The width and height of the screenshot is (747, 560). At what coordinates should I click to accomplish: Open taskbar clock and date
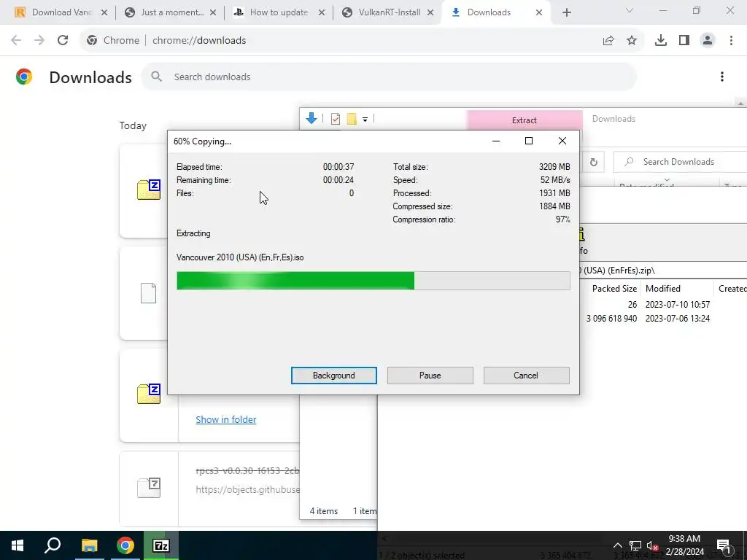684,545
